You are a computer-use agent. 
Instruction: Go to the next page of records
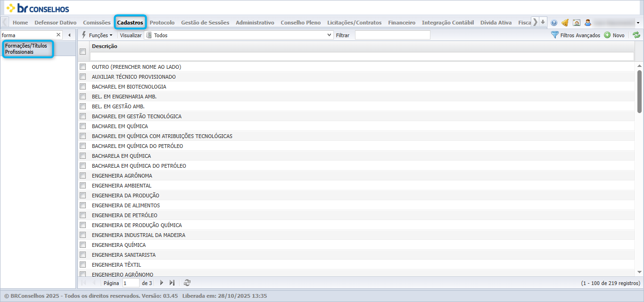click(161, 283)
